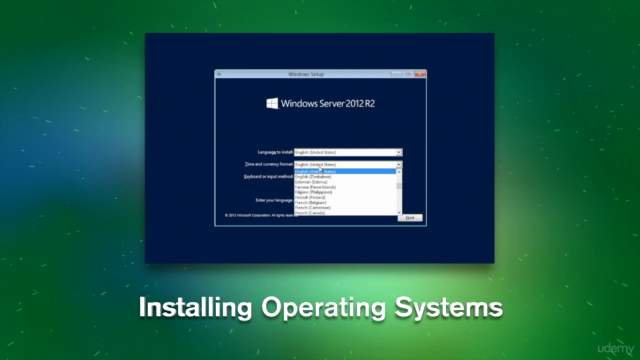Select Faroese (Faroe Islands) option
The height and width of the screenshot is (360, 640).
click(x=345, y=187)
